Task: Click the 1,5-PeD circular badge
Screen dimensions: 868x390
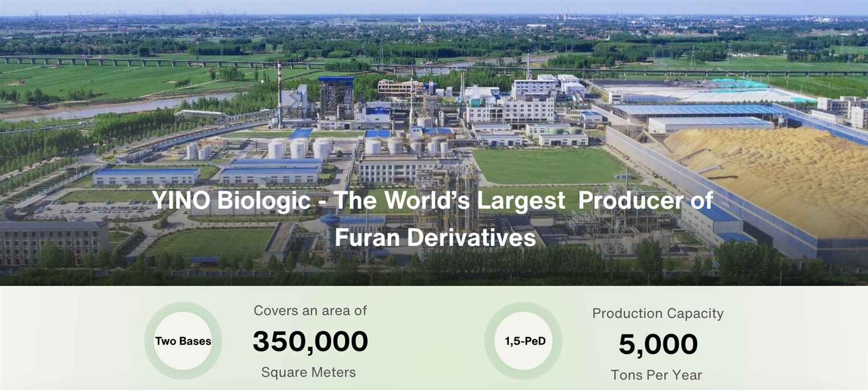Action: 524,341
